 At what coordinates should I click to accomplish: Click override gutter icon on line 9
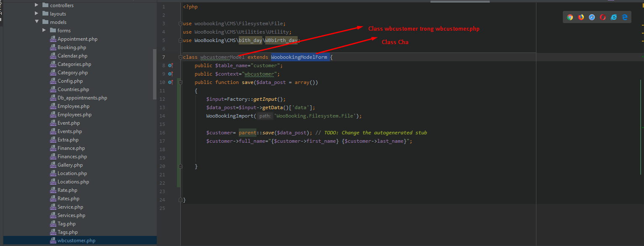(x=171, y=74)
